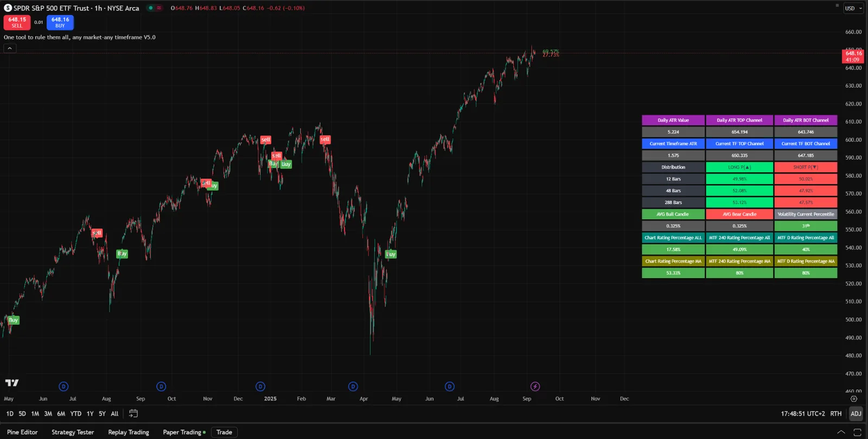Click the indicator title 'One tool to rule them all'
The image size is (868, 439).
pos(80,37)
